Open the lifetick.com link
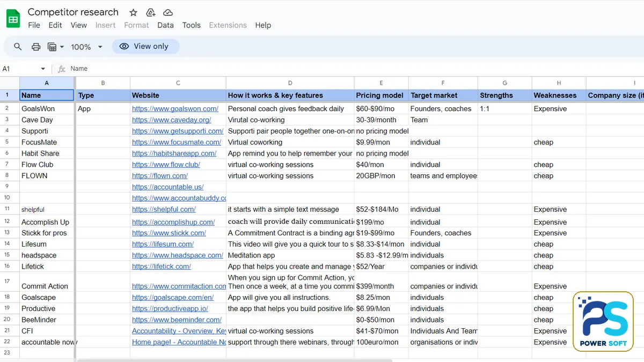Viewport: 644px width, 362px height. coord(162,267)
